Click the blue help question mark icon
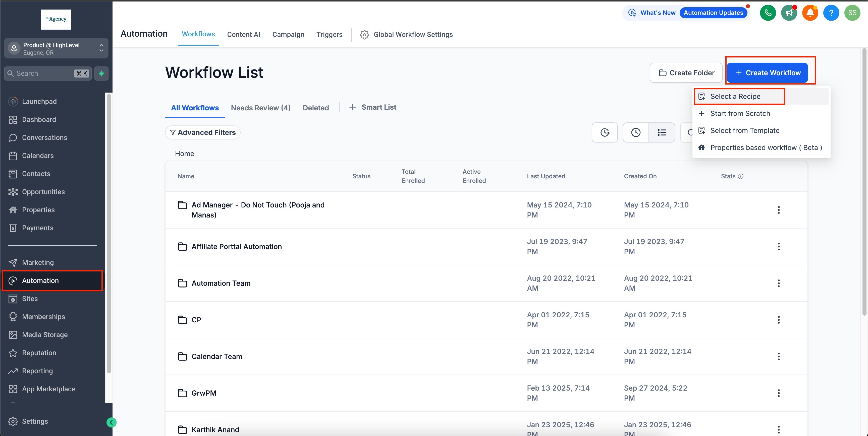Image resolution: width=868 pixels, height=436 pixels. click(831, 13)
